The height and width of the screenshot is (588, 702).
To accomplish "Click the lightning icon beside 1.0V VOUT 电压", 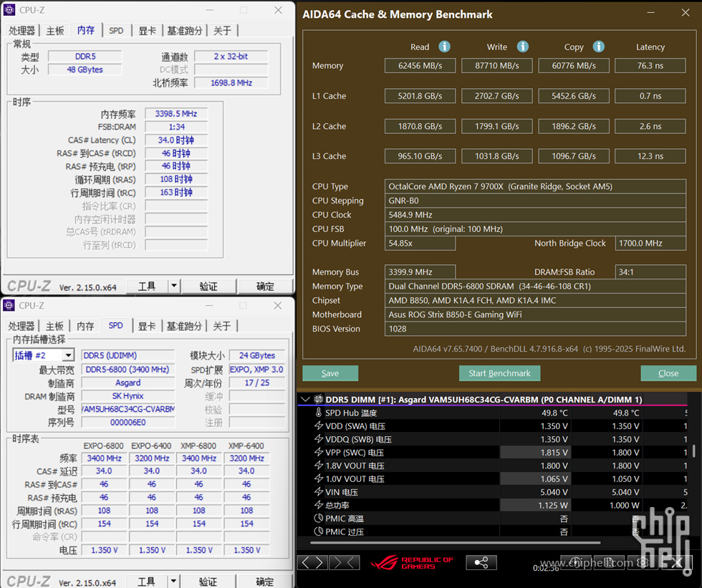I will pyautogui.click(x=318, y=478).
